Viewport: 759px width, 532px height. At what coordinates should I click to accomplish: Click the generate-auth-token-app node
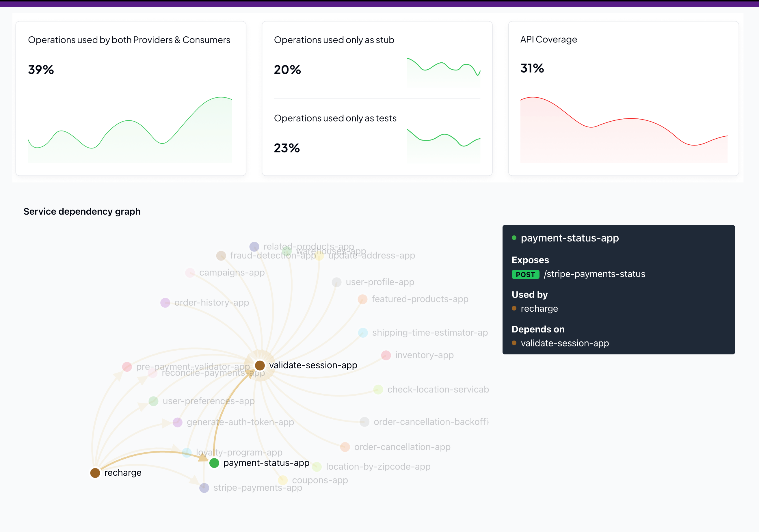[178, 422]
